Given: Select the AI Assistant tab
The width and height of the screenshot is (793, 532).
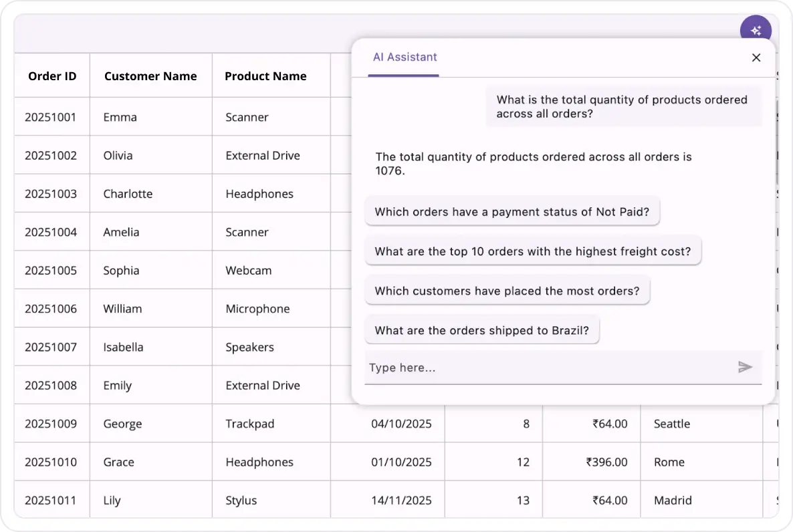Looking at the screenshot, I should [405, 57].
